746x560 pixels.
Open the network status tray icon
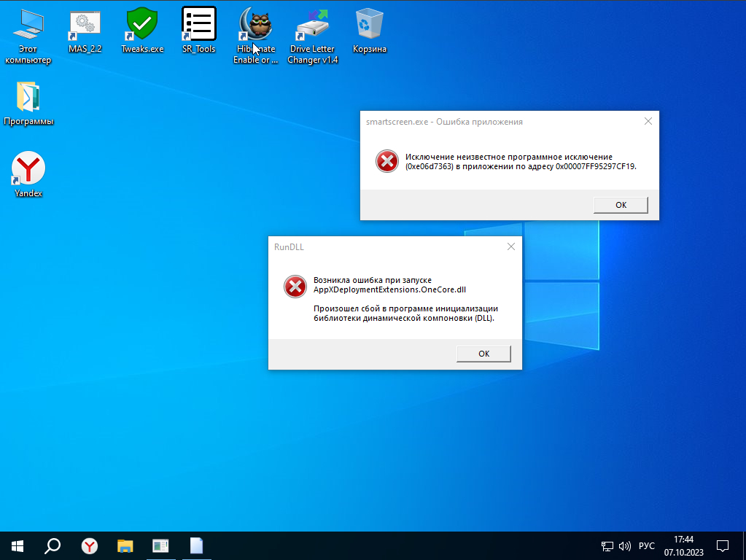tap(607, 546)
